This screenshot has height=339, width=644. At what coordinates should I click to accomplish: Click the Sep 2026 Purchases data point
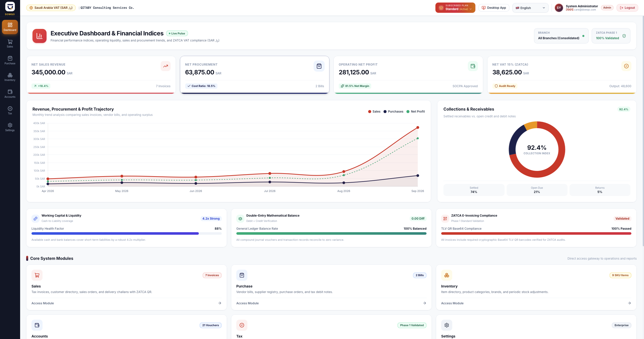click(418, 176)
